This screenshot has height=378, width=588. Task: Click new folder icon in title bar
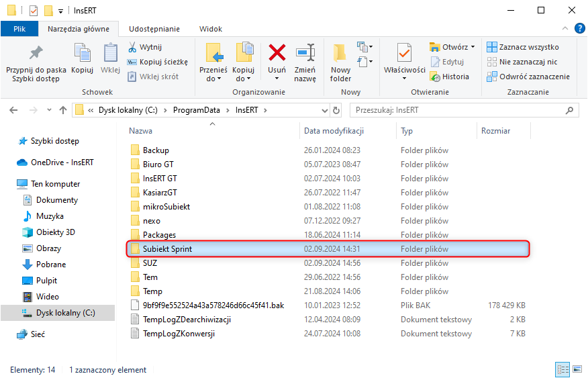point(49,11)
